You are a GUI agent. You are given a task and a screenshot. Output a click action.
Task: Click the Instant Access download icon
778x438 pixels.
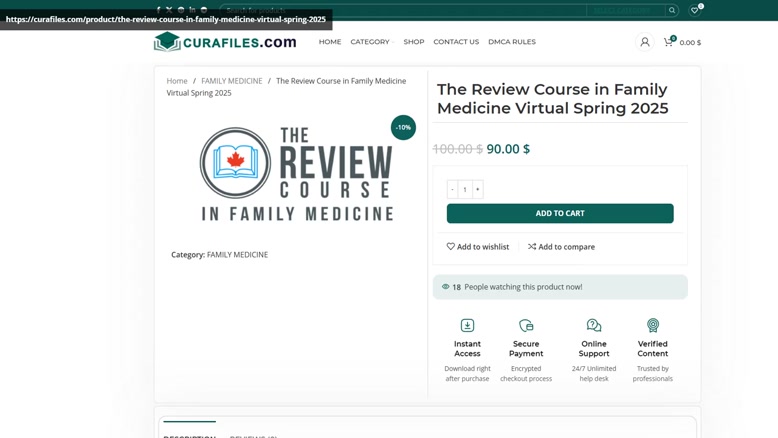coord(467,325)
